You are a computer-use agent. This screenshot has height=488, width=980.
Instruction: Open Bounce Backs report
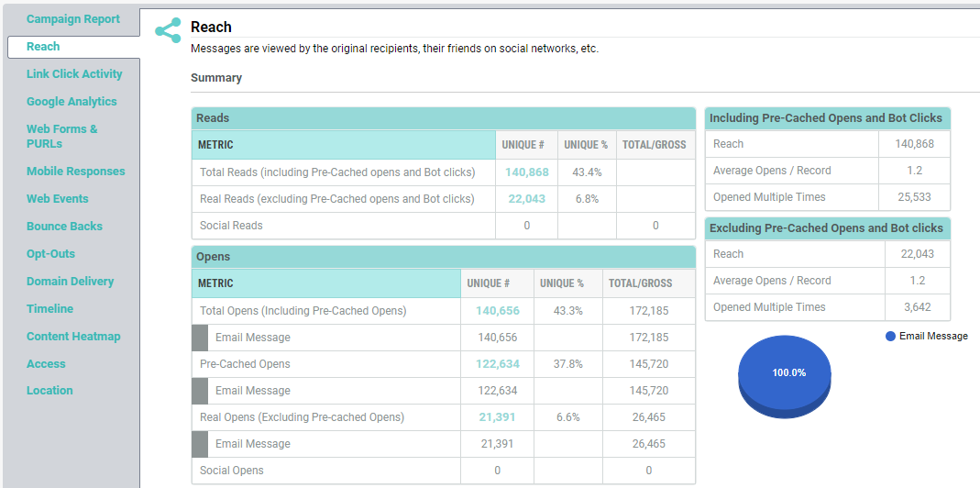64,227
